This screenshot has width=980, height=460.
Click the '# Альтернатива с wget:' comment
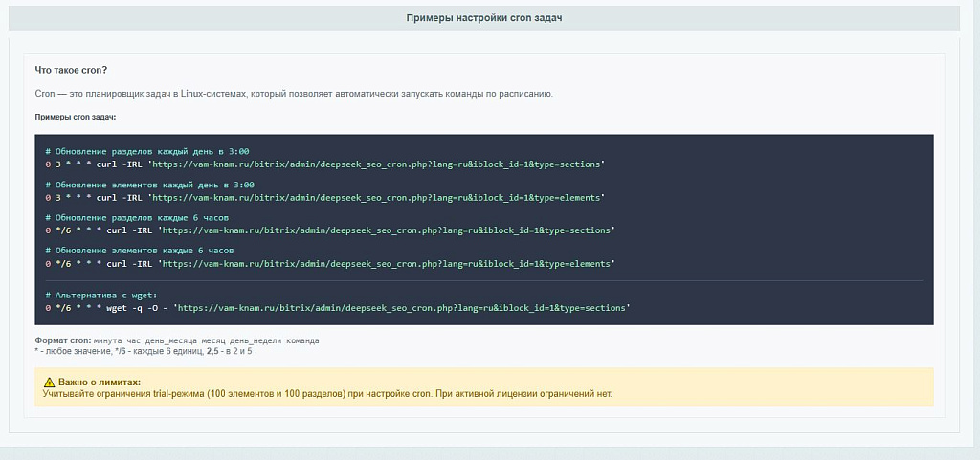[x=100, y=296]
